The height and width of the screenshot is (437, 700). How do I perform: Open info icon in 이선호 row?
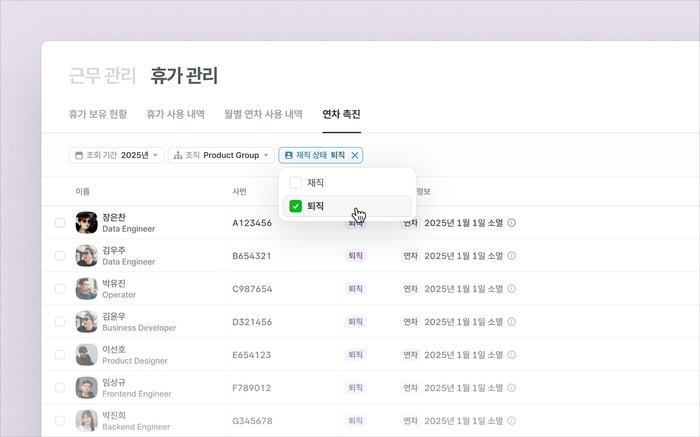(512, 355)
